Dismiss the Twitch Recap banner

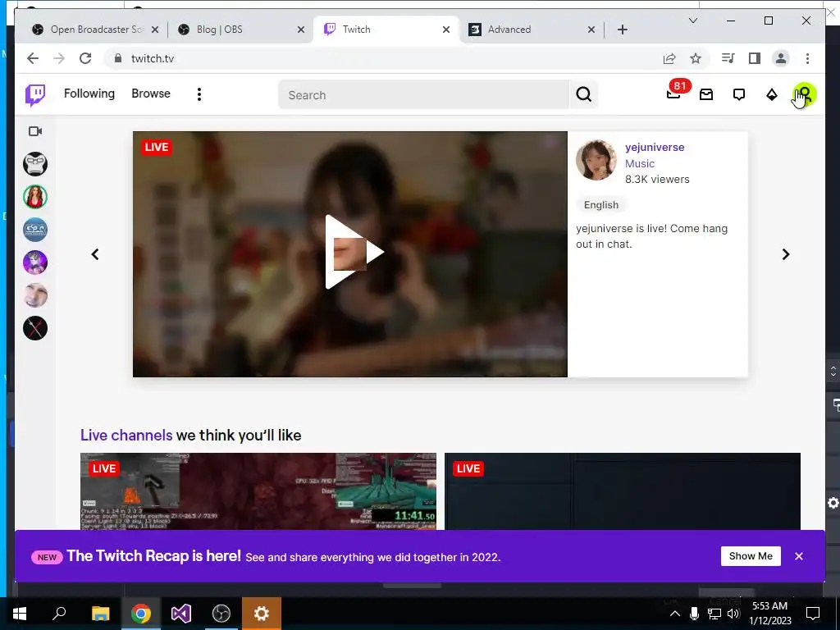[x=799, y=556]
